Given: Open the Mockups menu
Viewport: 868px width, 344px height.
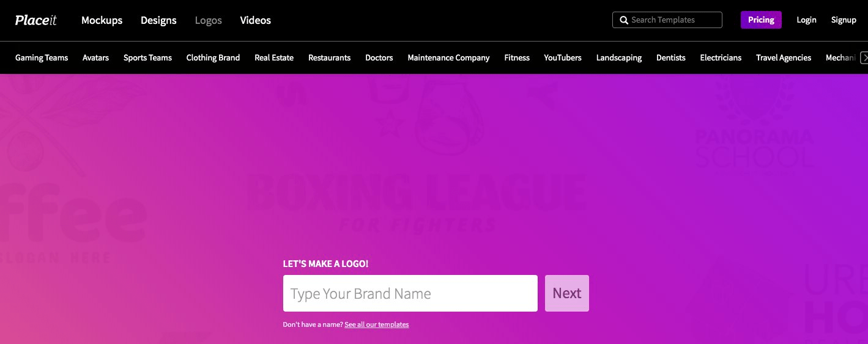Looking at the screenshot, I should (x=102, y=20).
